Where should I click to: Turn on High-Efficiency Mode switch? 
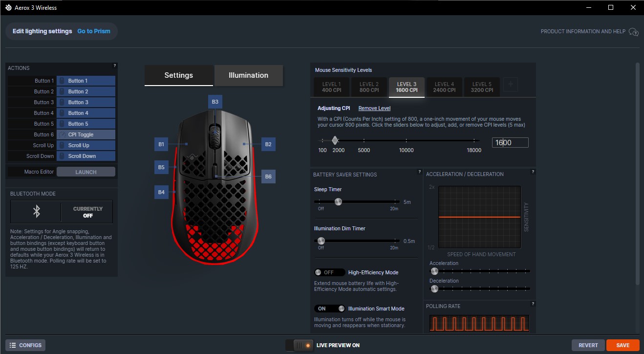click(x=329, y=272)
